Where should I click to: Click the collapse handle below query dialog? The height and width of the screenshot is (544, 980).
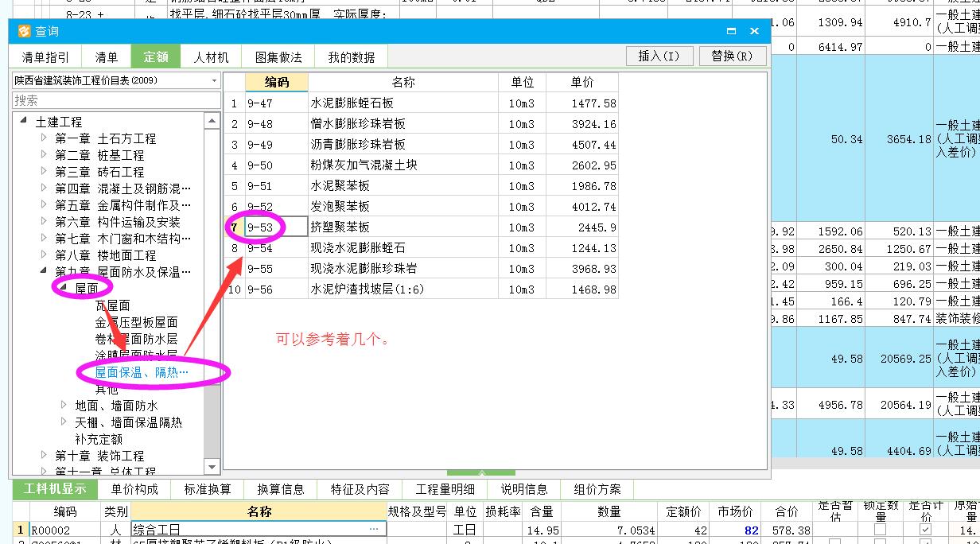point(481,475)
